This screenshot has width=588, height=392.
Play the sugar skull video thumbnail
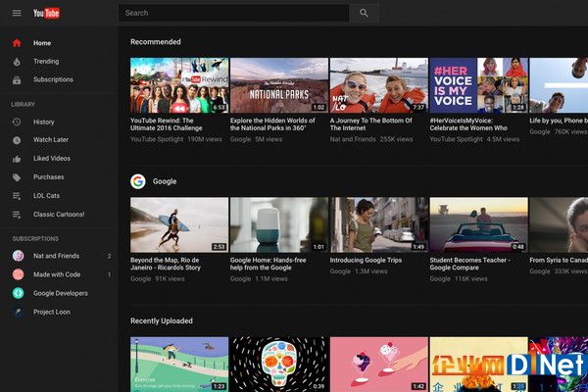pos(279,365)
